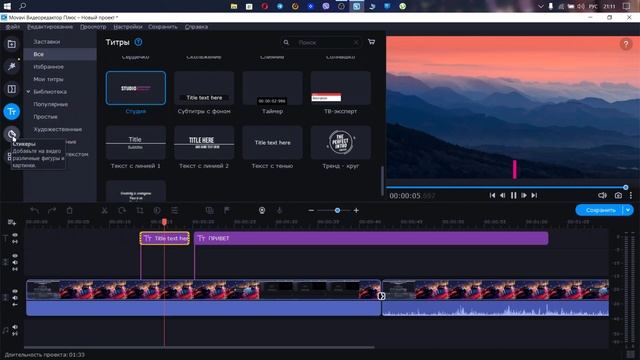Open the file import tab icon
This screenshot has height=360, width=640.
click(x=11, y=44)
